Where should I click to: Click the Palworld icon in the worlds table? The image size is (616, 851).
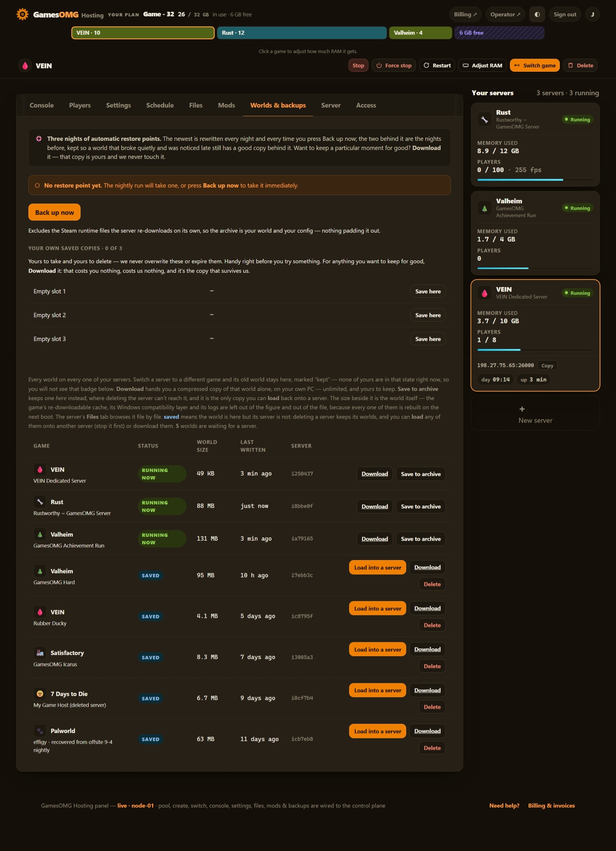pyautogui.click(x=40, y=731)
